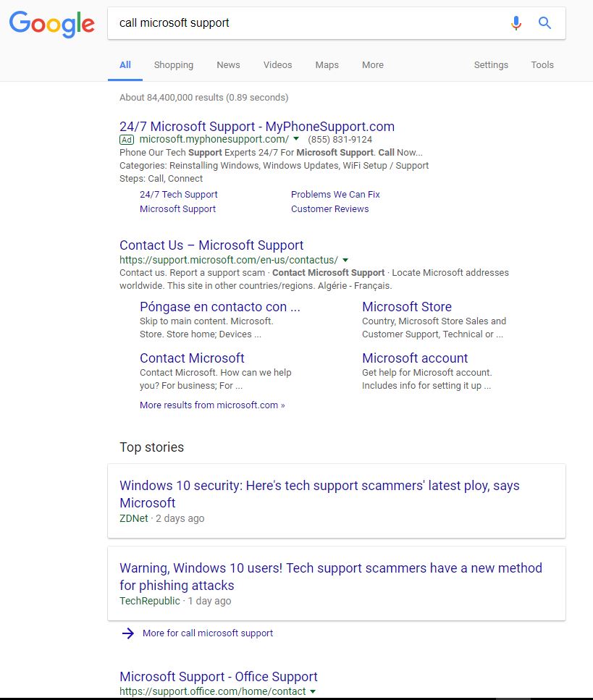593x700 pixels.
Task: Start voice search with microphone icon
Action: (x=516, y=22)
